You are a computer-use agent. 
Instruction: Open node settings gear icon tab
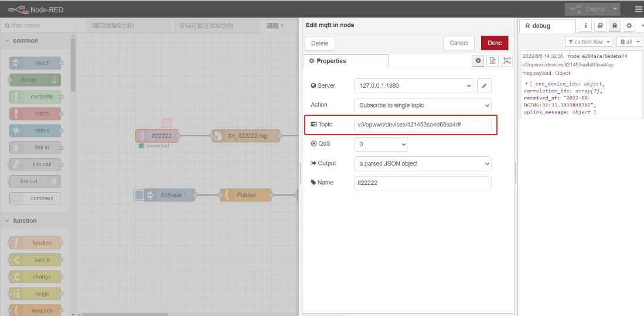click(478, 61)
